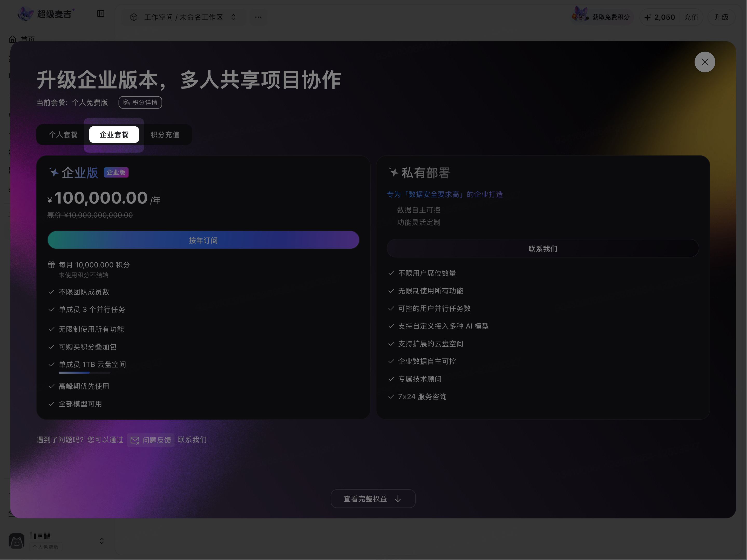Click the 单成员 1TB 云盘空间 progress bar
This screenshot has width=747, height=560.
pos(84,373)
